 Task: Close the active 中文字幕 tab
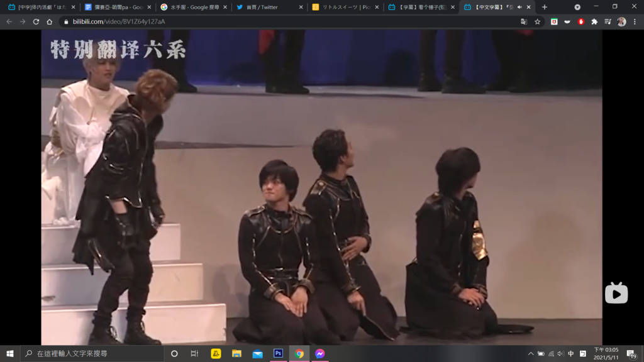[528, 7]
